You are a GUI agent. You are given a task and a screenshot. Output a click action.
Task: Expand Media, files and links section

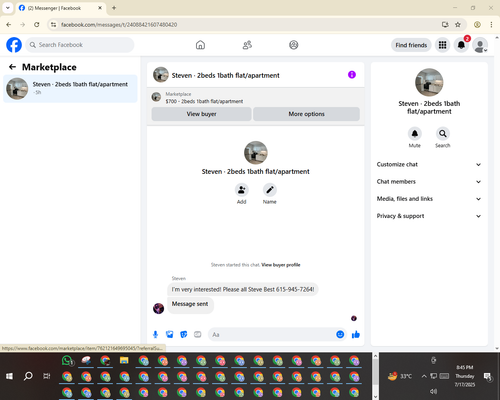tap(429, 199)
